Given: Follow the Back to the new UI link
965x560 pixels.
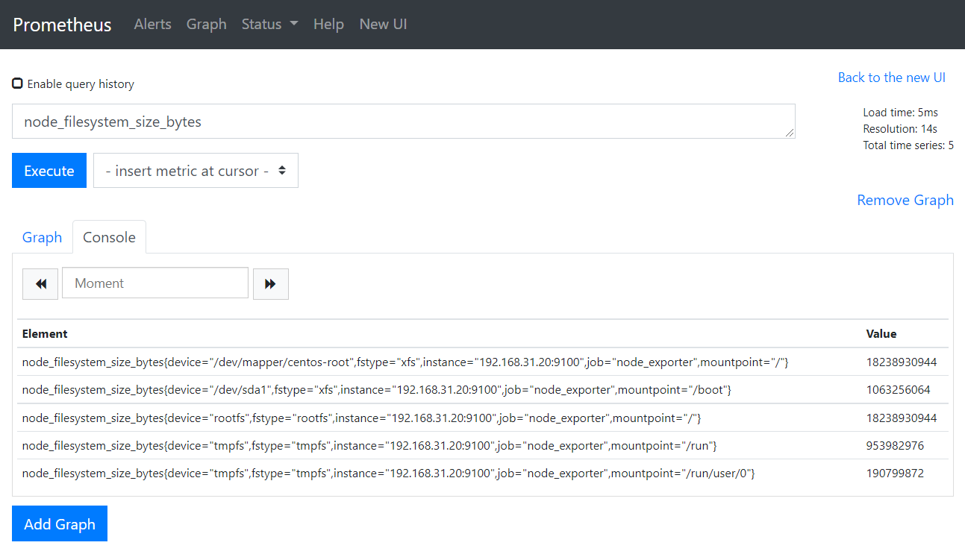Looking at the screenshot, I should click(891, 78).
